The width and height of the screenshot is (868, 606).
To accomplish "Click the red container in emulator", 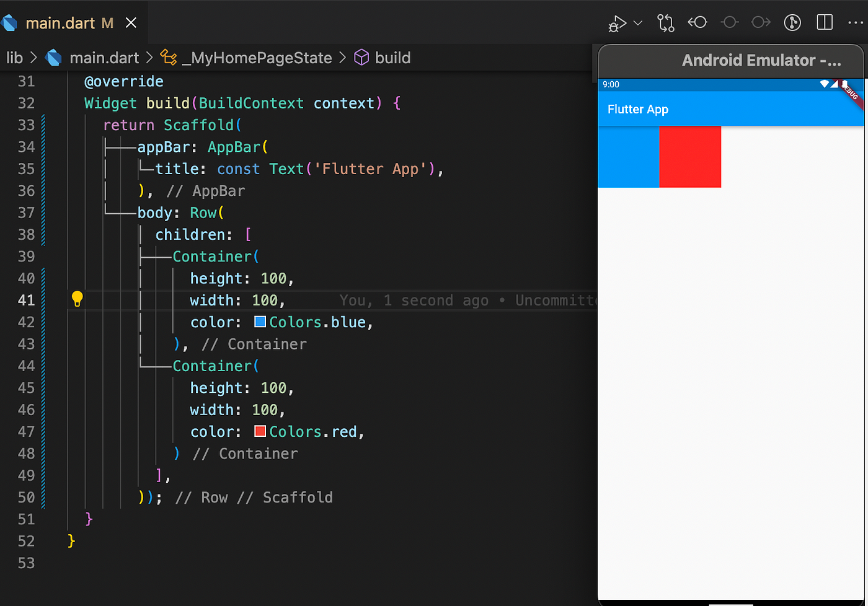I will tap(690, 157).
